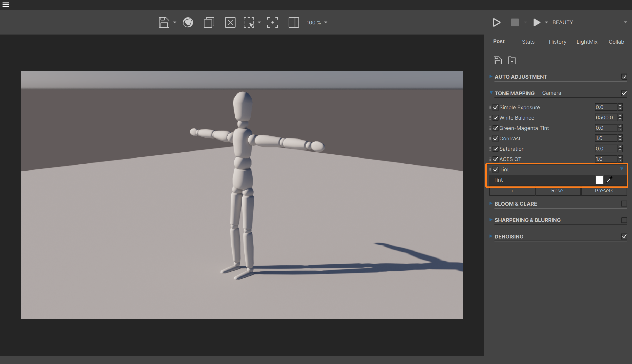Switch to the Collab tab

click(616, 42)
